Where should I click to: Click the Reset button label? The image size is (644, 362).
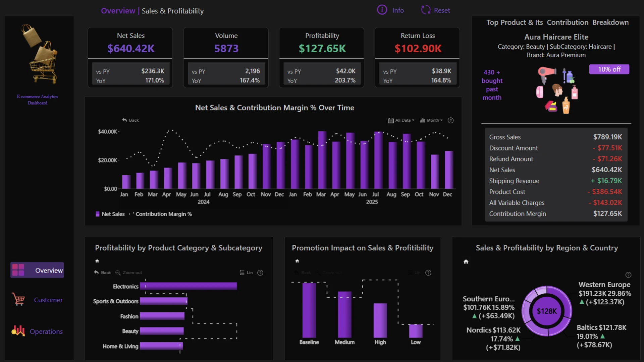click(442, 10)
